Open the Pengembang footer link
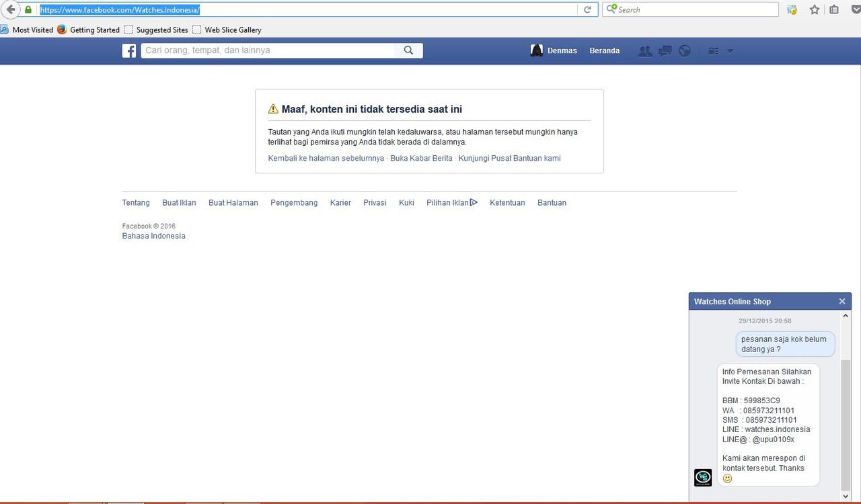Viewport: 861px width, 504px height. click(294, 202)
